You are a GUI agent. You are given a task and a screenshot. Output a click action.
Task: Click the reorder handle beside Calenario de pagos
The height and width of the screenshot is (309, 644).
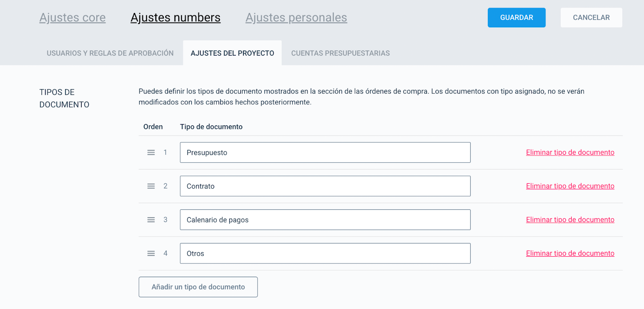151,220
